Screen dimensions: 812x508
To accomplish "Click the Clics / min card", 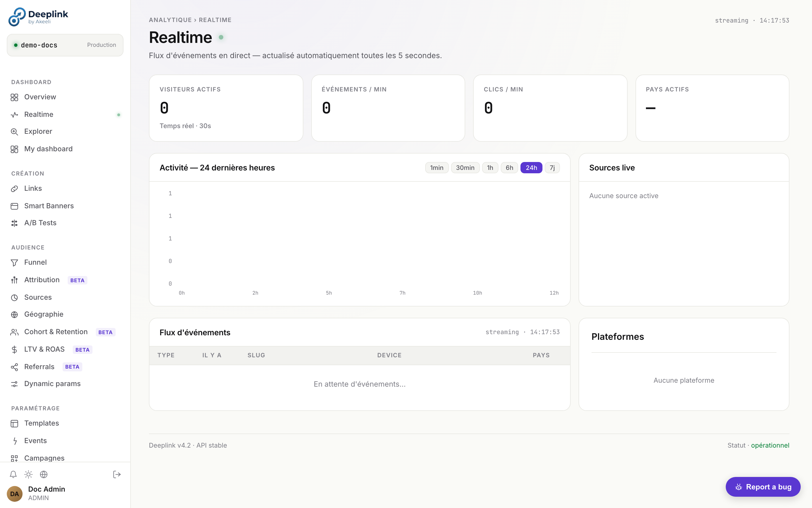I will [x=550, y=108].
